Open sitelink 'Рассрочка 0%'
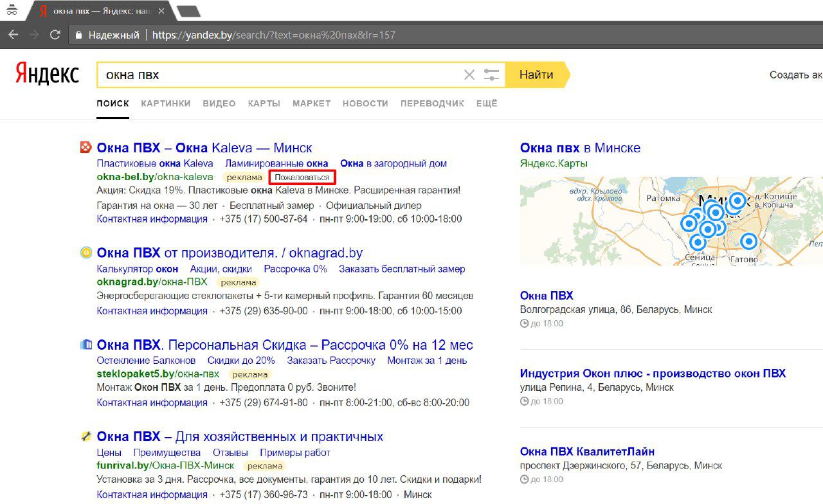The height and width of the screenshot is (504, 823). pyautogui.click(x=296, y=269)
